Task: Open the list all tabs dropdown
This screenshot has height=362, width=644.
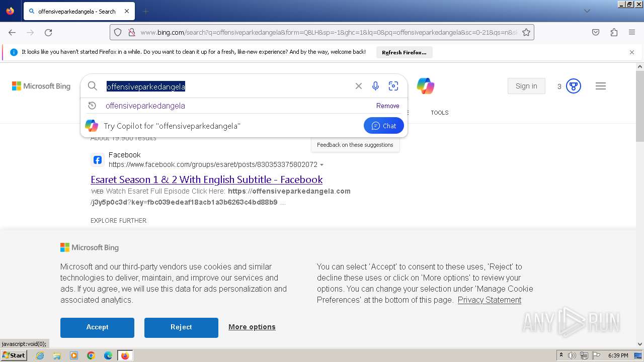Action: point(587,11)
